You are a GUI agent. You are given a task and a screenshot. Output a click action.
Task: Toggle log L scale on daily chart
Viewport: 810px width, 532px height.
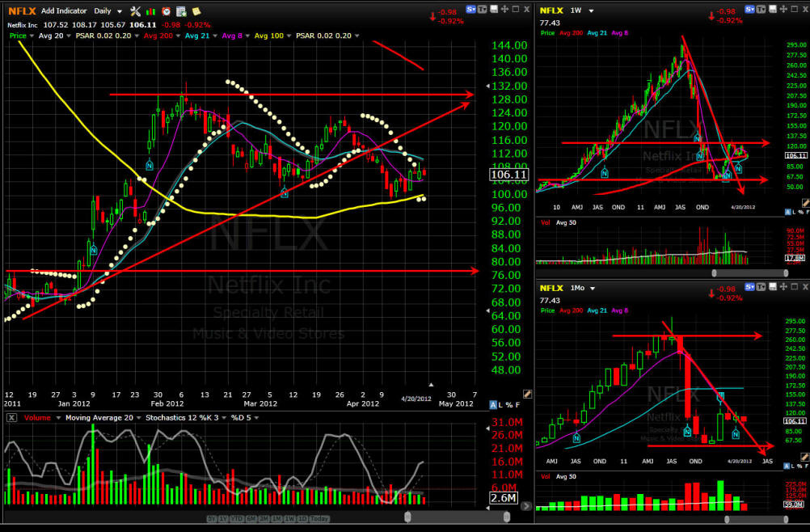point(500,405)
